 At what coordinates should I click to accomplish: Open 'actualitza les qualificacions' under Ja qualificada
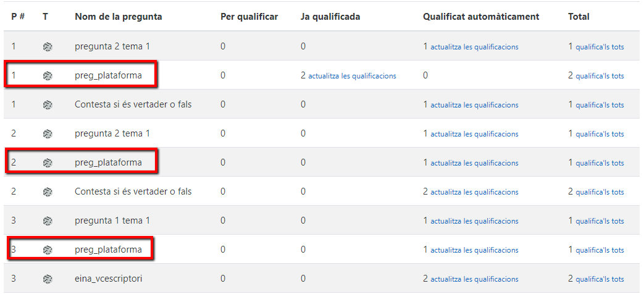(x=352, y=76)
